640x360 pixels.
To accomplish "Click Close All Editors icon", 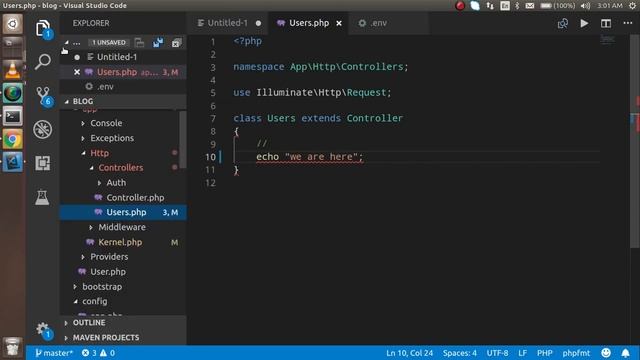I will 176,42.
